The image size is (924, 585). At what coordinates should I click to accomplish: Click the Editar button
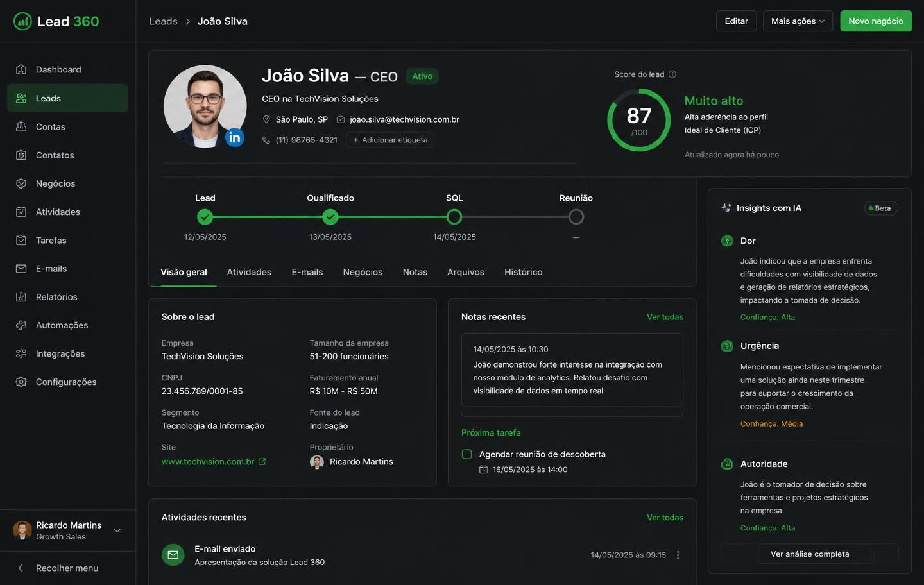click(x=737, y=21)
